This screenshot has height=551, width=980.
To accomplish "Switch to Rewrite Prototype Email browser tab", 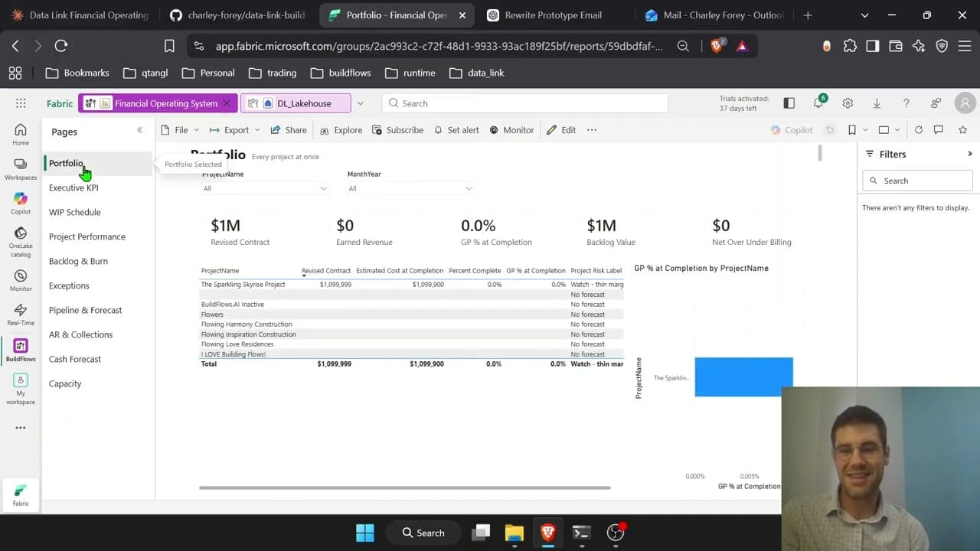I will [554, 15].
